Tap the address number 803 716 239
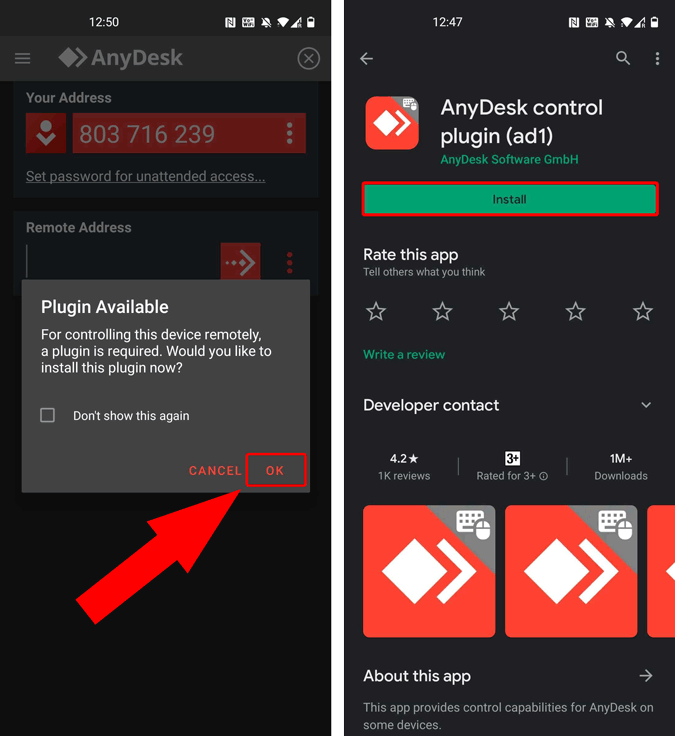This screenshot has height=736, width=675. (147, 134)
